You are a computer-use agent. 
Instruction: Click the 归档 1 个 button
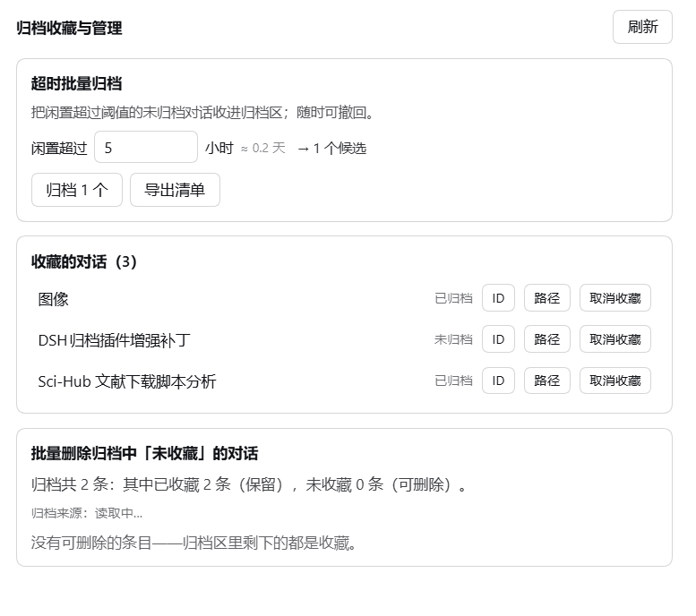77,190
